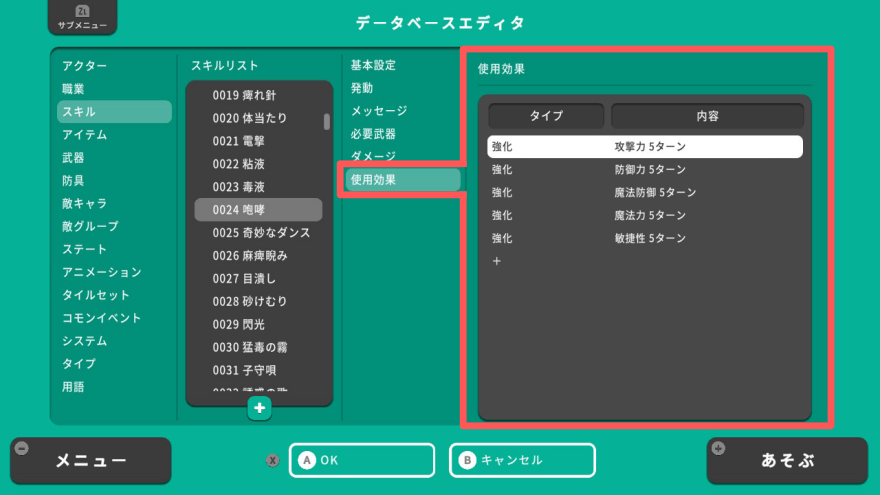
Task: Open the サブメニュー ZL button
Action: tap(82, 17)
